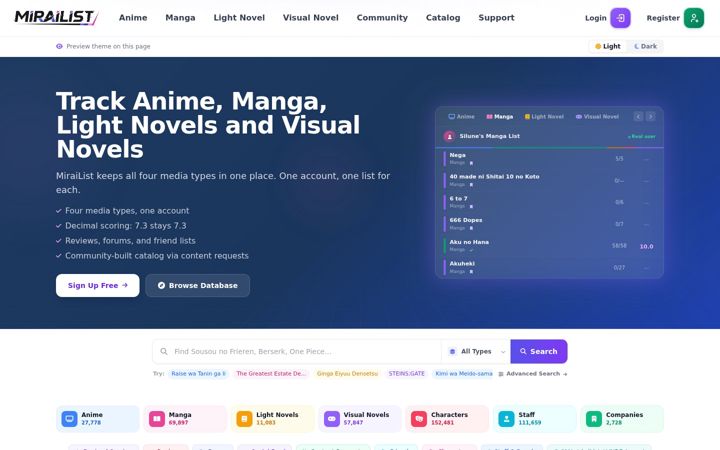This screenshot has height=450, width=720.
Task: Click the Nega title in list preview
Action: click(457, 155)
